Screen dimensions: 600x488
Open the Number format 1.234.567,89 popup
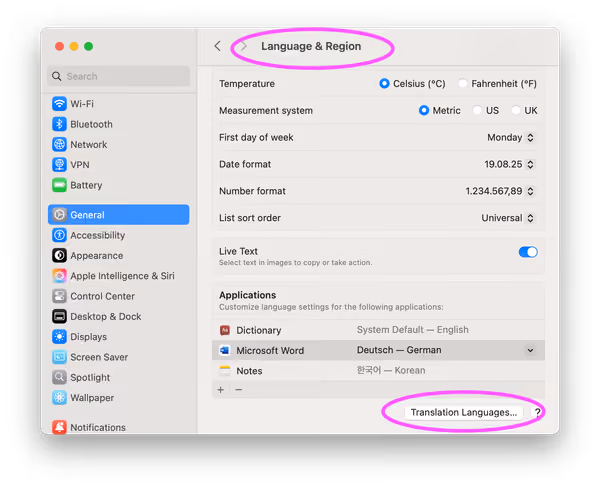(x=500, y=191)
